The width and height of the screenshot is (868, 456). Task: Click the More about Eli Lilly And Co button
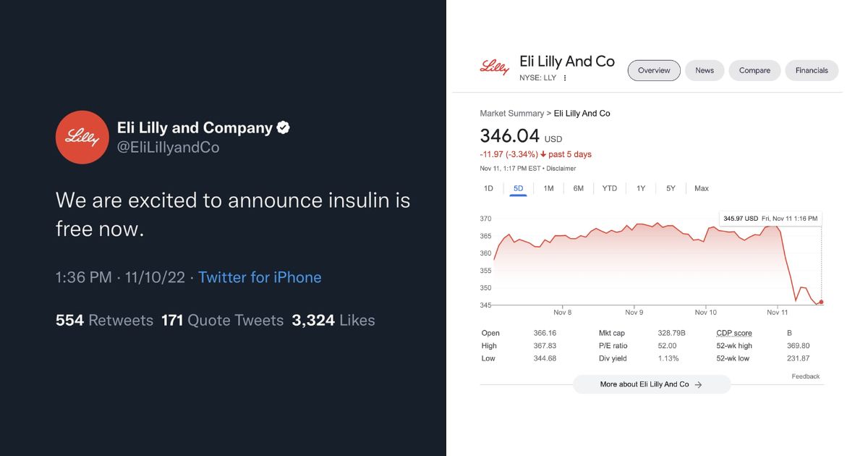652,384
